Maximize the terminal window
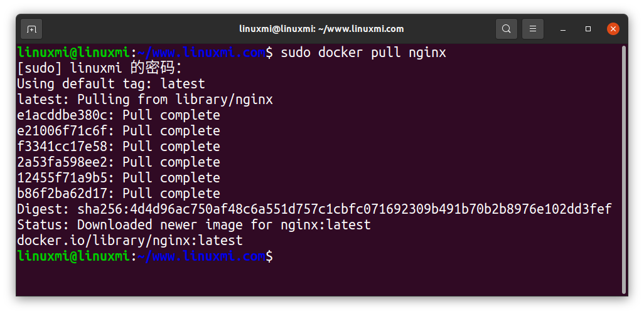644x314 pixels. tap(588, 29)
